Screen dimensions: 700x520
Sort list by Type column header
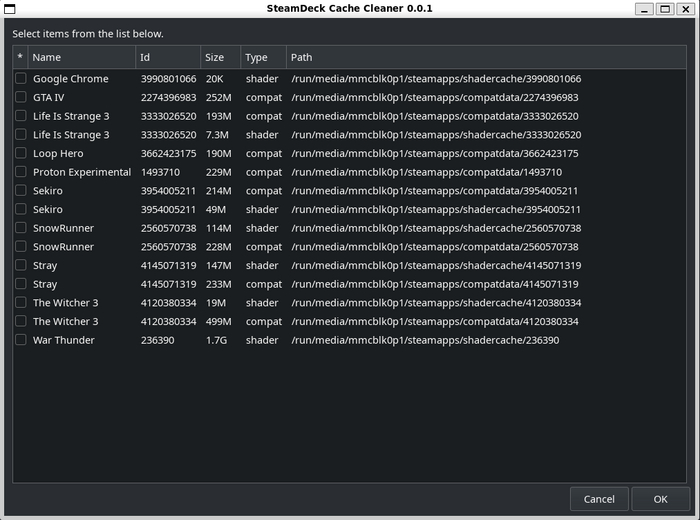point(263,57)
